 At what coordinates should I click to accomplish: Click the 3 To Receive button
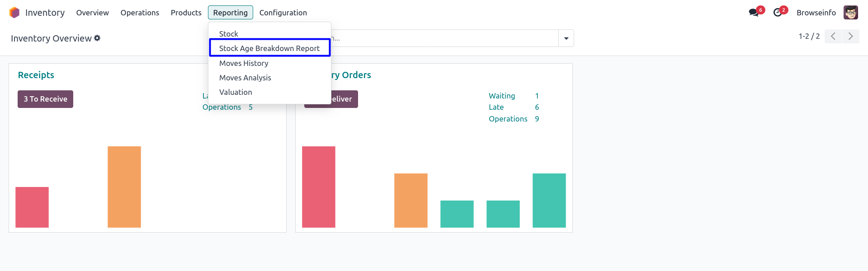click(x=45, y=99)
